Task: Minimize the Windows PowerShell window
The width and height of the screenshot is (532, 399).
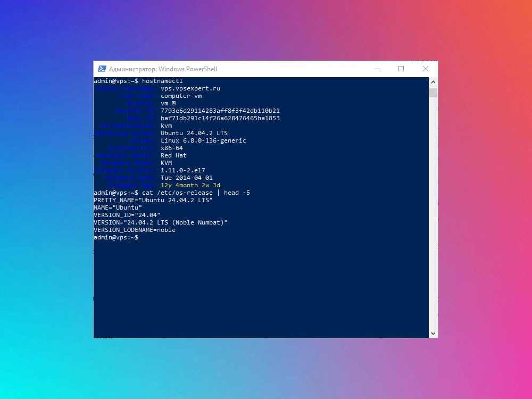Action: pyautogui.click(x=377, y=69)
